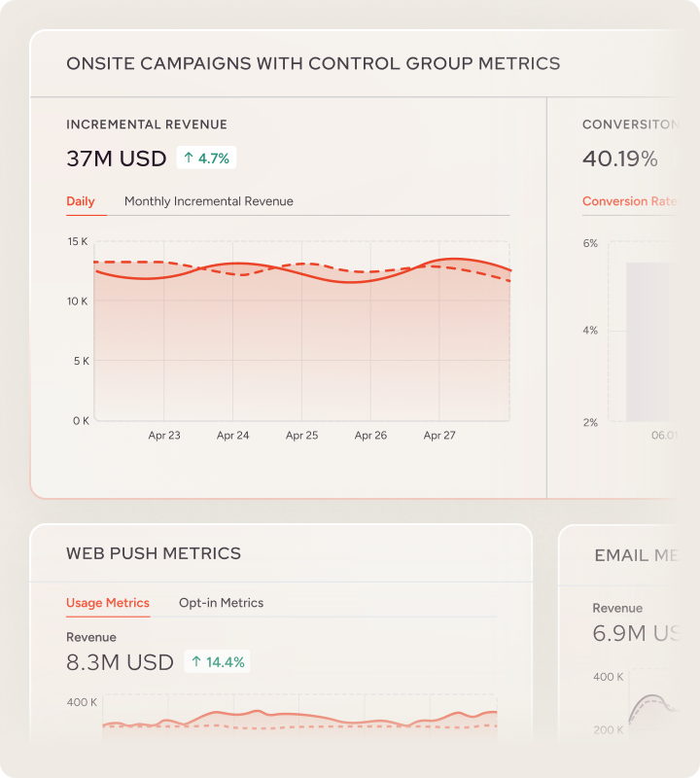The image size is (700, 778).
Task: Click the Incremental Revenue heading
Action: click(147, 124)
